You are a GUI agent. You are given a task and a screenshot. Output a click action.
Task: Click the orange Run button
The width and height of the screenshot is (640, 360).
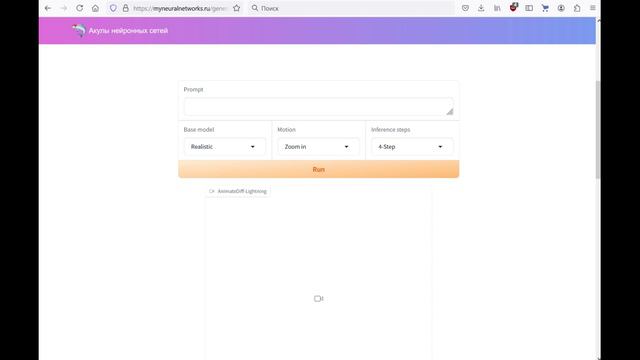[318, 169]
